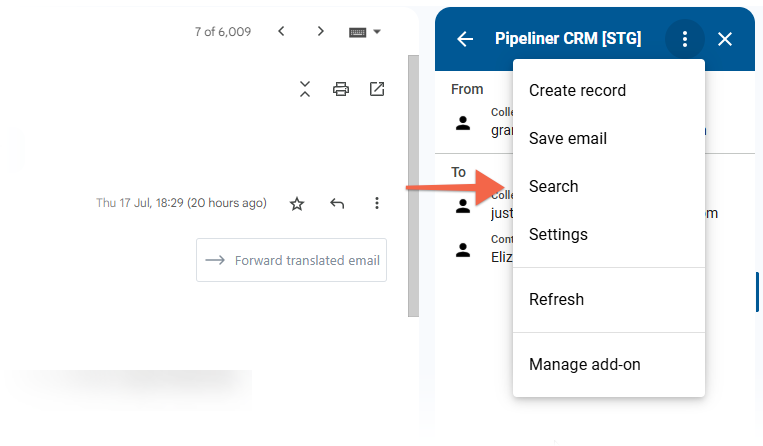Print the email using printer icon
This screenshot has height=446, width=763.
coord(341,89)
